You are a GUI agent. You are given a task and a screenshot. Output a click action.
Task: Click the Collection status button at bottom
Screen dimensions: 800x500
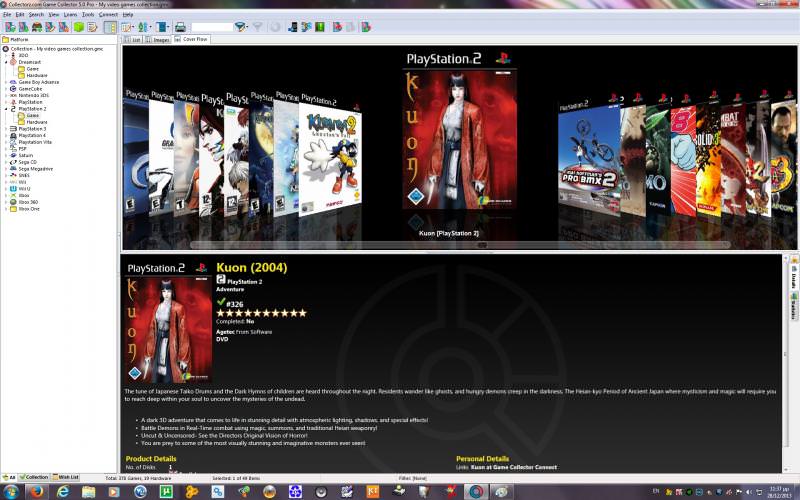point(34,478)
